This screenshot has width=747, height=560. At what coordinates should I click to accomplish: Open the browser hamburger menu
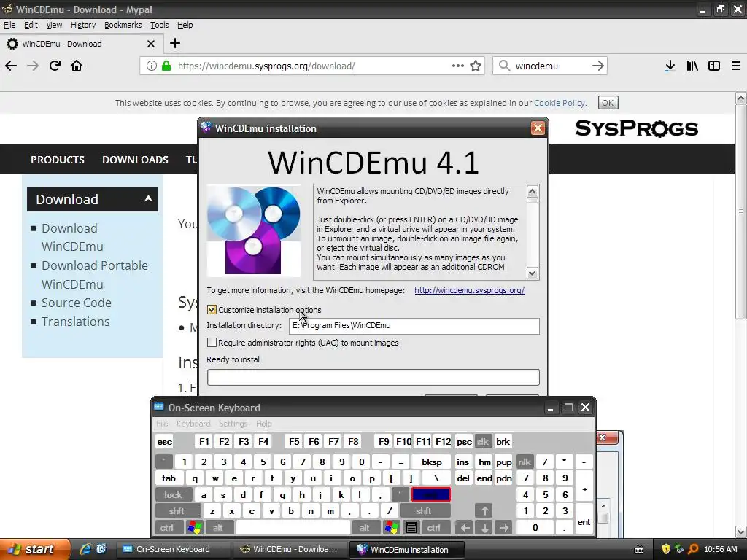736,66
